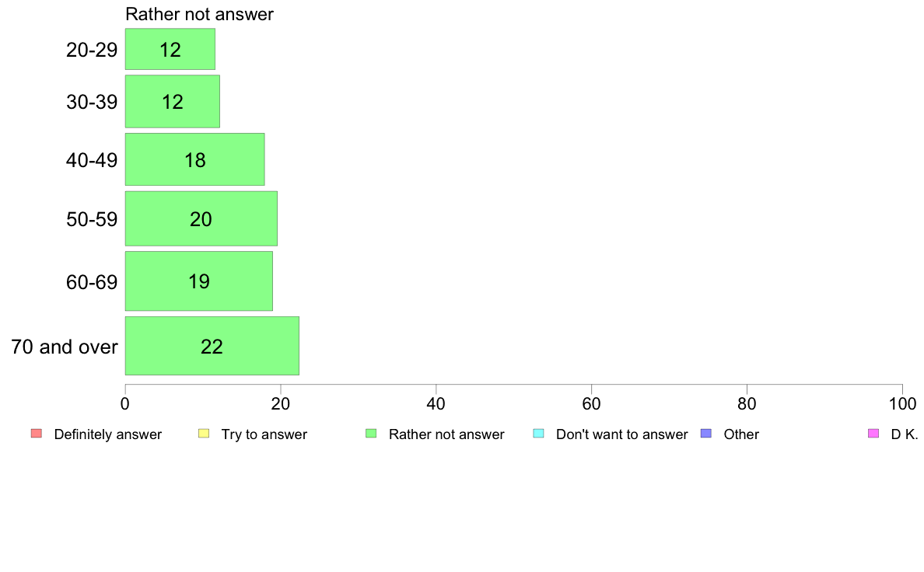
Task: Click the Don't want to answer legend text
Action: pyautogui.click(x=621, y=434)
